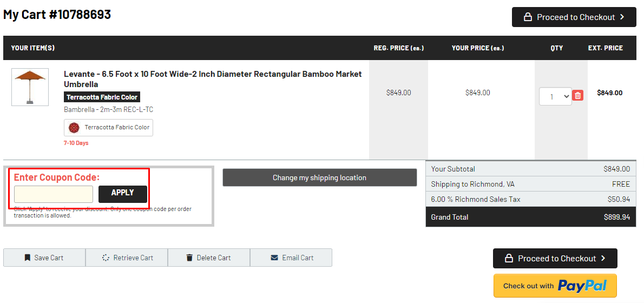Click Change my shipping location button
Screen dimensions: 644x303
(x=319, y=177)
